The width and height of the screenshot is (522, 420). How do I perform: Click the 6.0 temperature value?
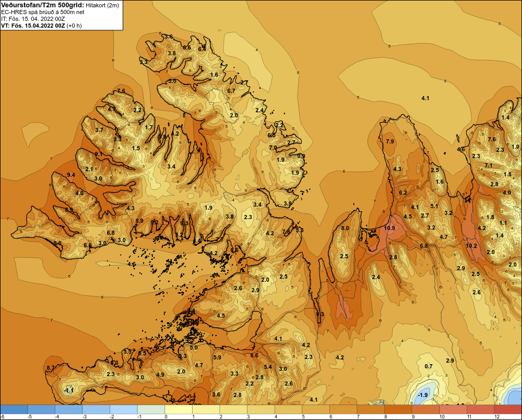(88, 245)
